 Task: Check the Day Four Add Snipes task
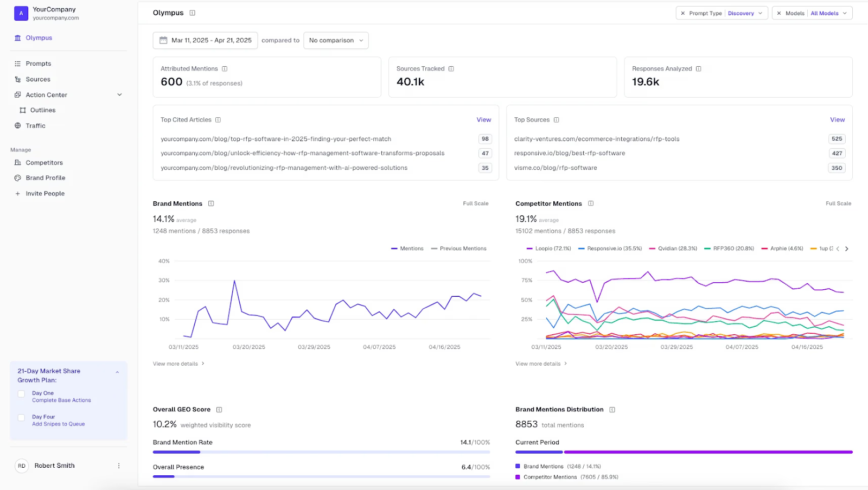coord(21,417)
